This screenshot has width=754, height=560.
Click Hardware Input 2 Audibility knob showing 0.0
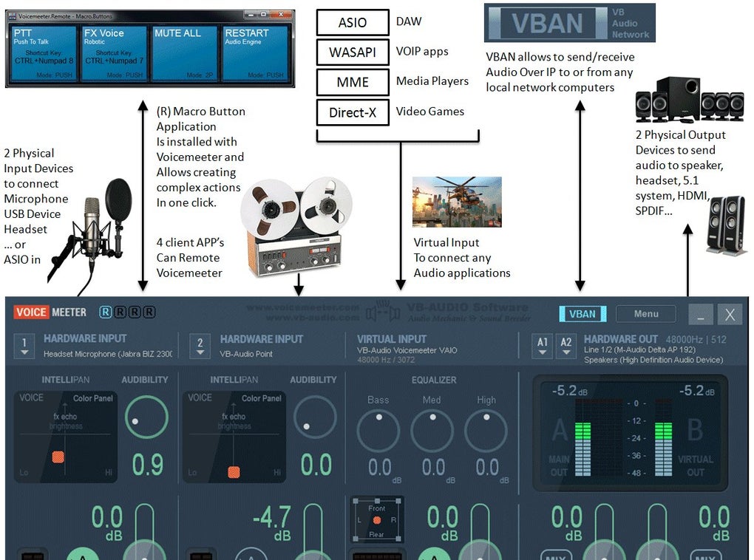click(x=315, y=417)
